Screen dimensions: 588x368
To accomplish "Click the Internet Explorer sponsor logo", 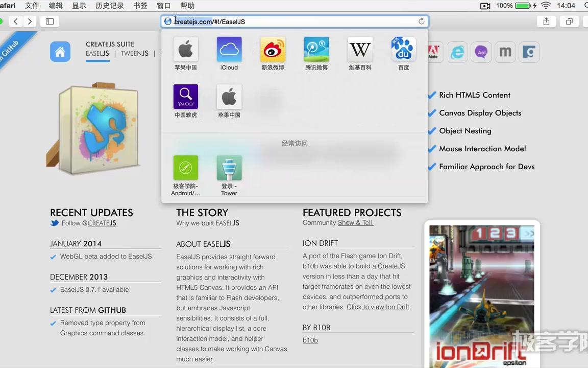I will 457,52.
